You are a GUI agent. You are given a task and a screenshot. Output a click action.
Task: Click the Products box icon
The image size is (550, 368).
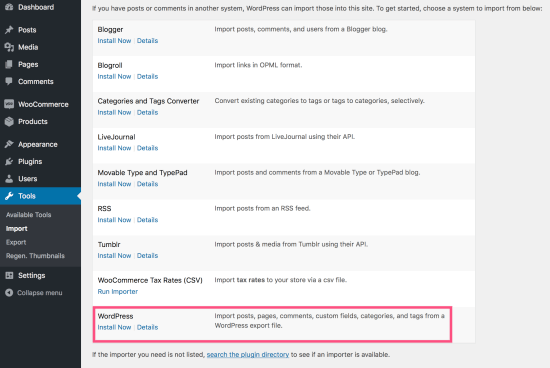[x=9, y=121]
